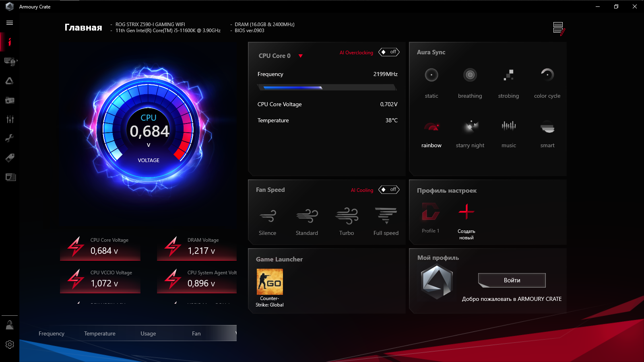Open the tuning sliders sidebar icon
Image resolution: width=644 pixels, height=362 pixels.
coord(10,119)
